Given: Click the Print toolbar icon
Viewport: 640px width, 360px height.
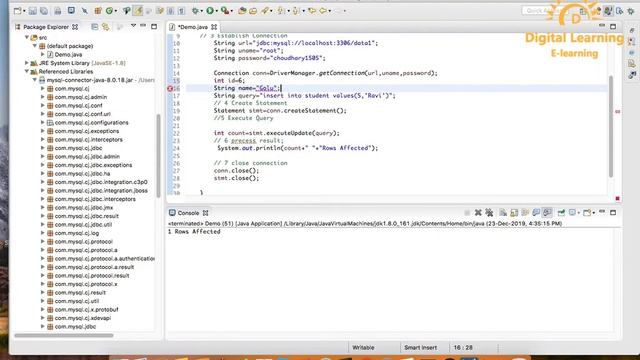Looking at the screenshot, I should pos(58,11).
